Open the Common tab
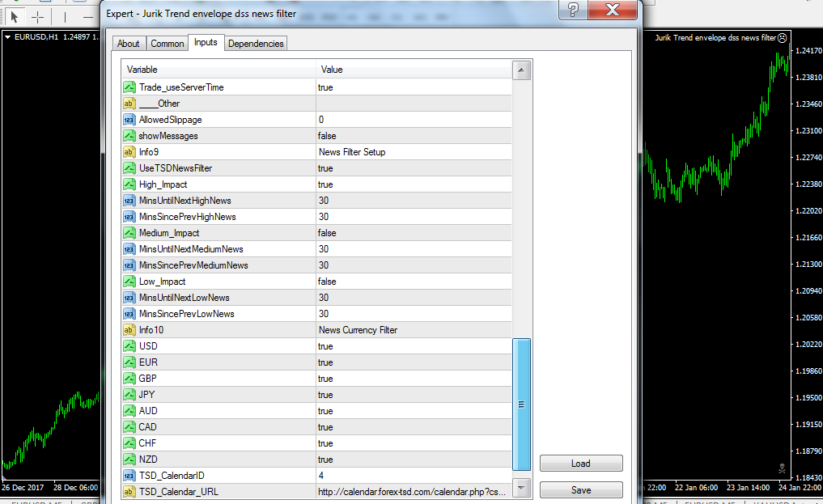Viewport: 823px width, 504px height. 168,44
